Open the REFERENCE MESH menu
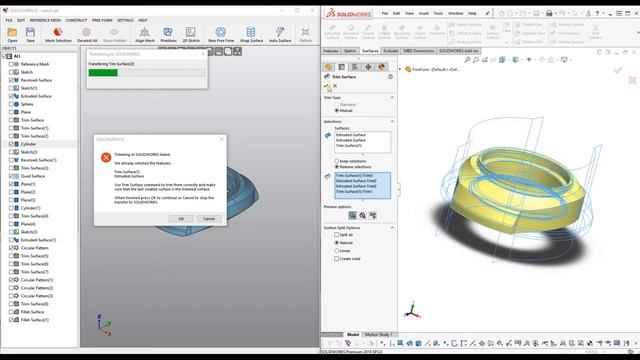Image resolution: width=640 pixels, height=360 pixels. point(45,20)
